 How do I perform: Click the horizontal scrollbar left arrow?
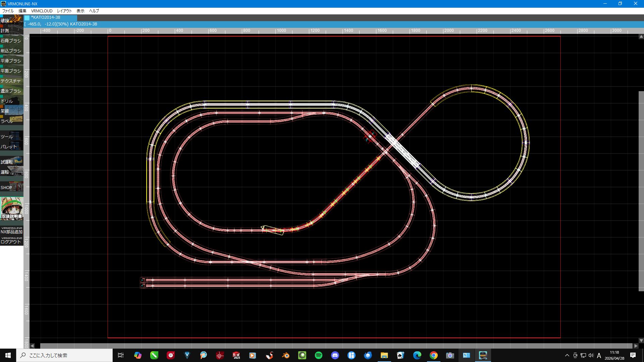32,346
